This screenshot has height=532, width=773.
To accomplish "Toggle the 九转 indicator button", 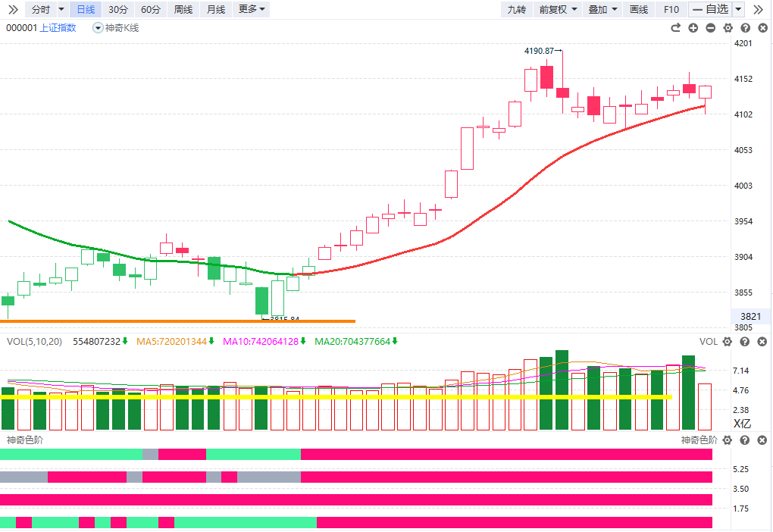I will point(516,9).
